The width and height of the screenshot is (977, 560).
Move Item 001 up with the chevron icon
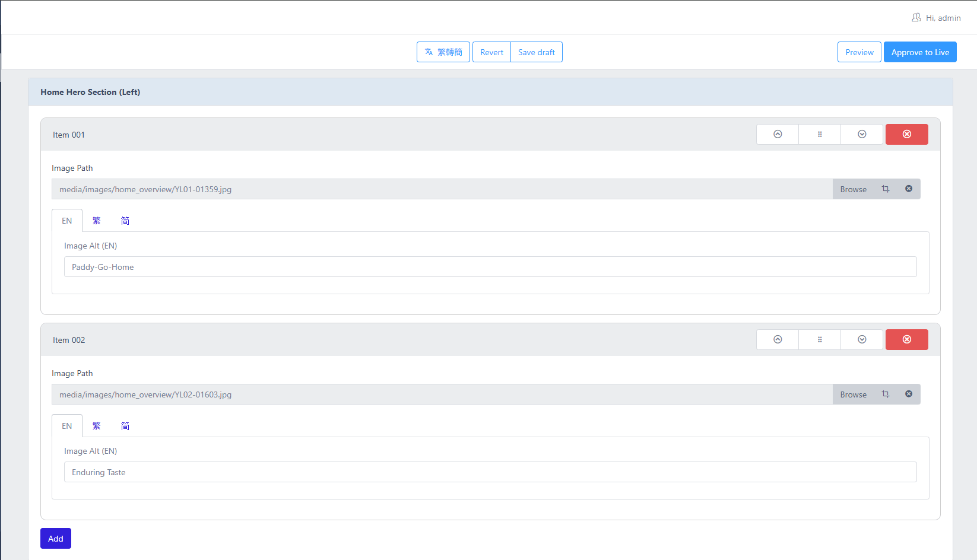click(x=777, y=134)
